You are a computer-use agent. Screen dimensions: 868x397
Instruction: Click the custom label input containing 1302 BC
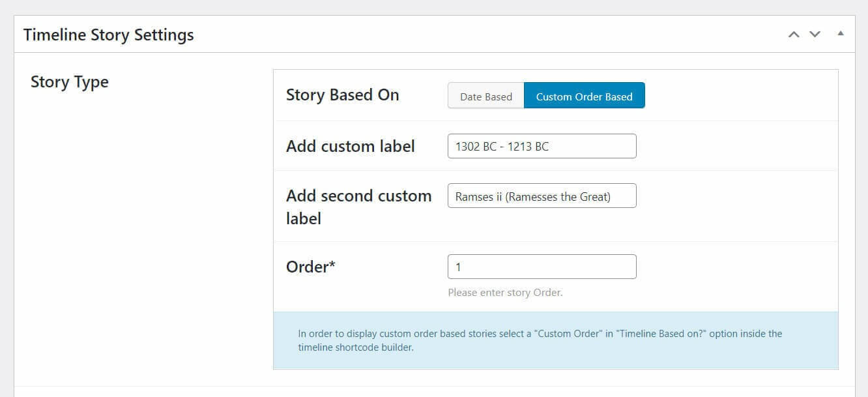tap(542, 145)
